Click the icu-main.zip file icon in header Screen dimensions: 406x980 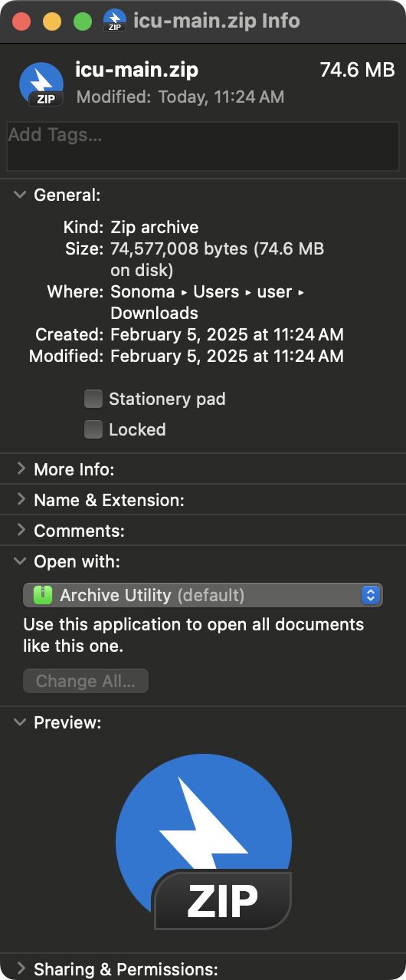coord(41,84)
